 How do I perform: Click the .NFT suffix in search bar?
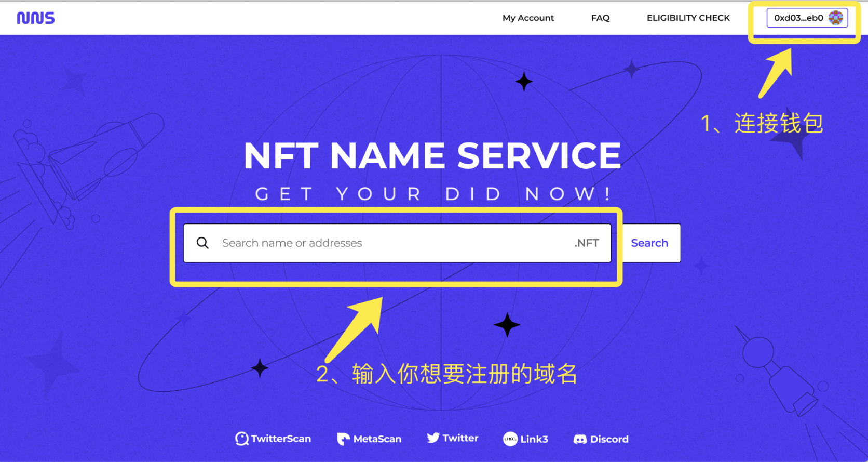coord(587,243)
